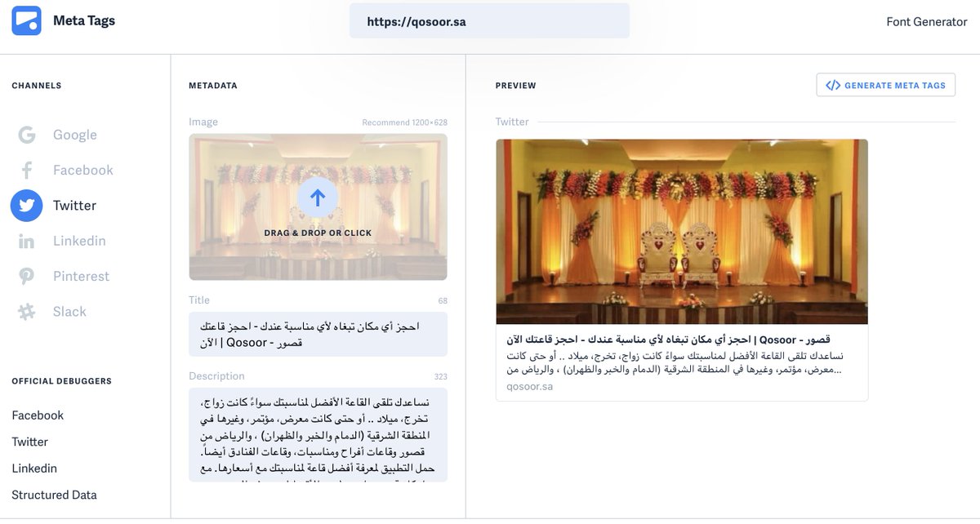Screen dimensions: 980x524
Task: Click the title character count 68
Action: click(x=443, y=301)
